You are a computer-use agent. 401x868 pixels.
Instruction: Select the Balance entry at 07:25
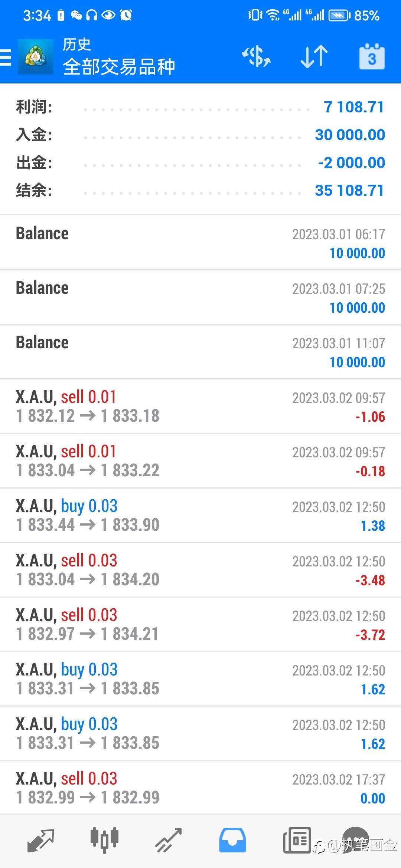(x=200, y=297)
